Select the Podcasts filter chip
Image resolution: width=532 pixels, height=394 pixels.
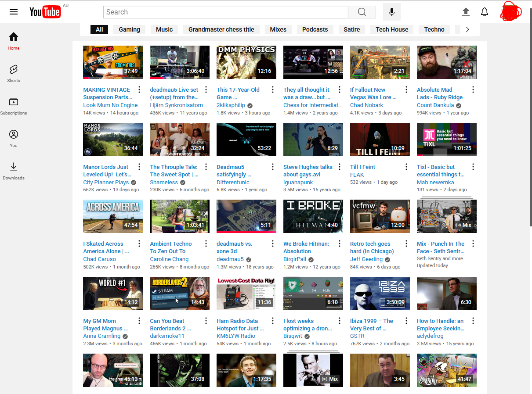point(315,29)
